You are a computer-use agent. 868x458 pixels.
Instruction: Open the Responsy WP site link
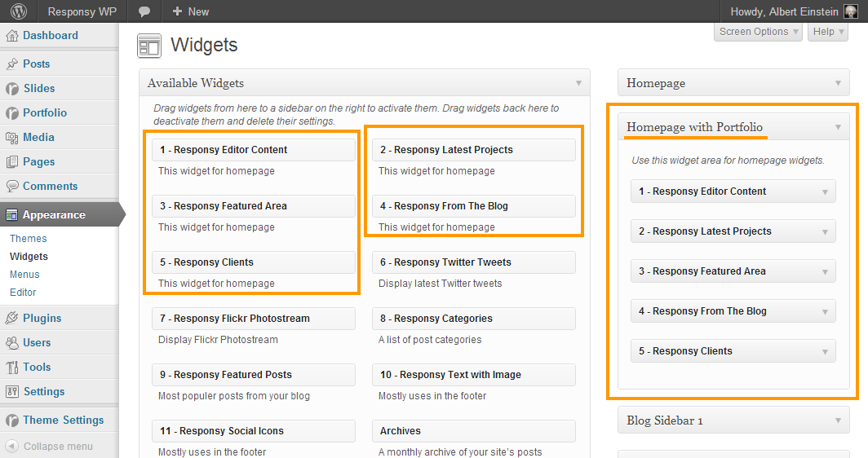pyautogui.click(x=82, y=11)
